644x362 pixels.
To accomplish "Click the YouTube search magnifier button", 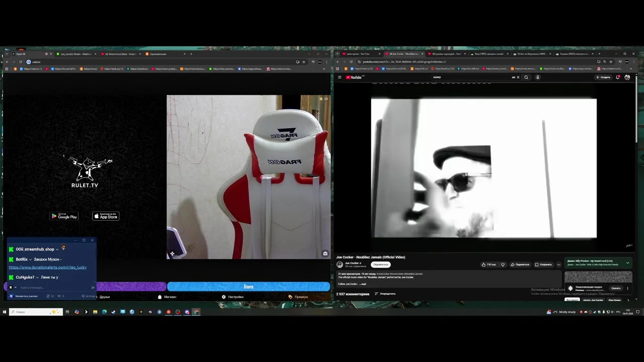I will 526,77.
